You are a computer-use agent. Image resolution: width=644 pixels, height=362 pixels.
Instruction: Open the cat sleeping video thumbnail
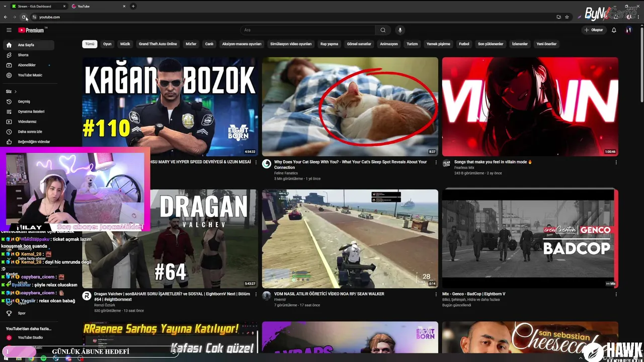[350, 107]
